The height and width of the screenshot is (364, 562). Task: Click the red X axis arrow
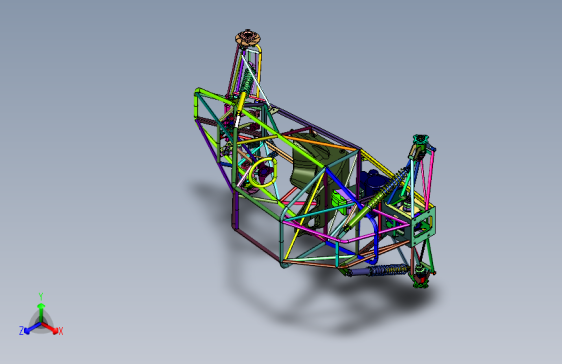(50, 327)
